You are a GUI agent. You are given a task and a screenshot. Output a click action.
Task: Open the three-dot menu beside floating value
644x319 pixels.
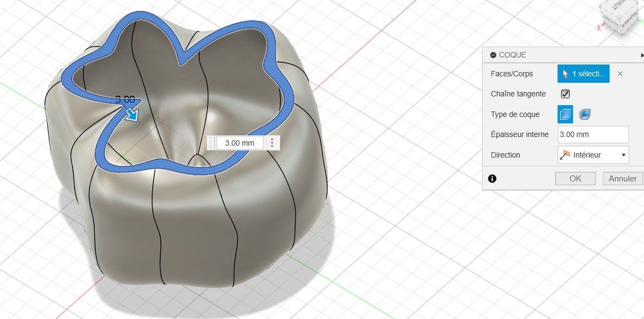(x=272, y=143)
